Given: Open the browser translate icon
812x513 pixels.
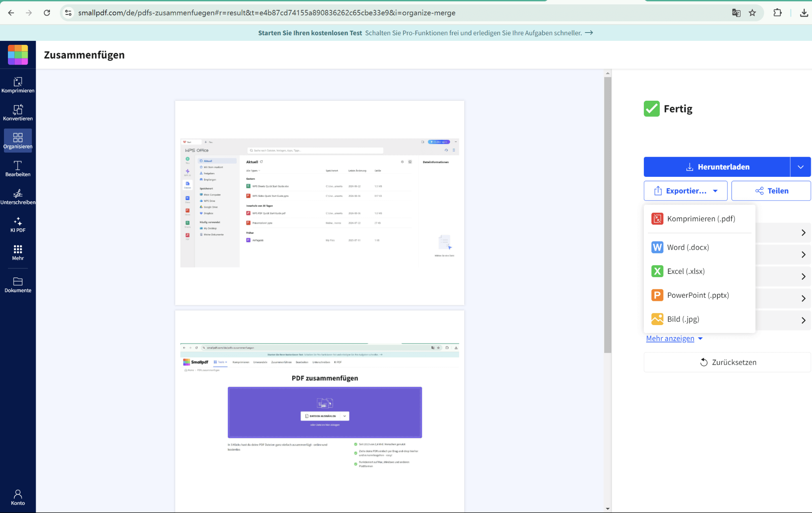Looking at the screenshot, I should click(x=736, y=13).
